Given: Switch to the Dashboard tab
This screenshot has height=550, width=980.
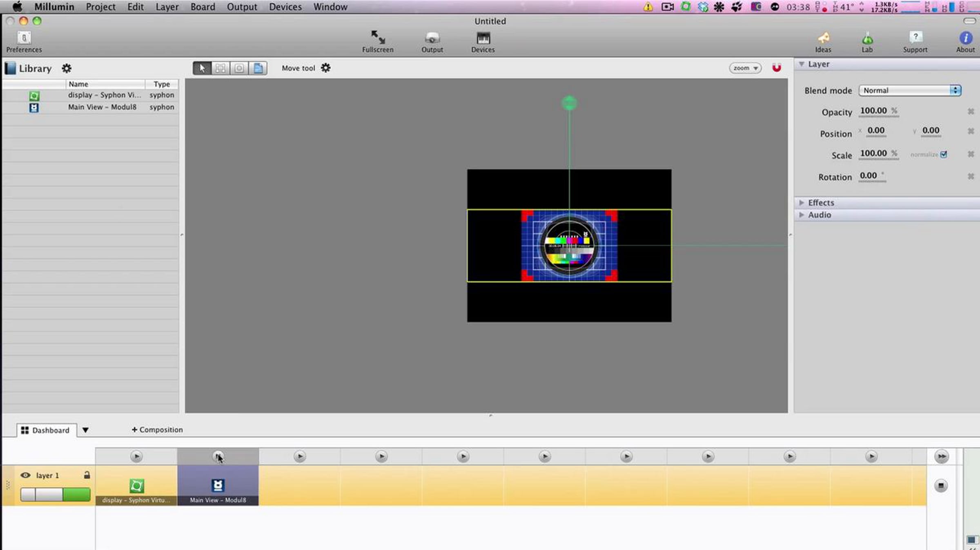Looking at the screenshot, I should (46, 430).
